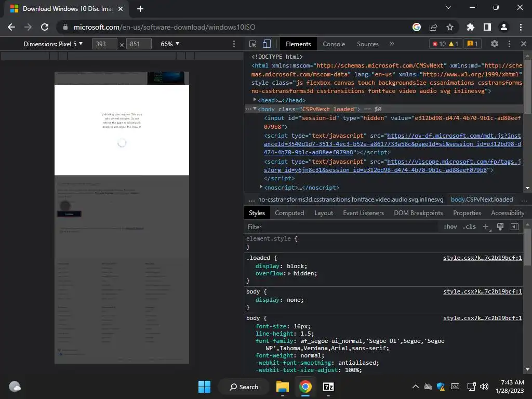Image resolution: width=532 pixels, height=399 pixels.
Task: Activate the inspect element picker
Action: pos(253,44)
